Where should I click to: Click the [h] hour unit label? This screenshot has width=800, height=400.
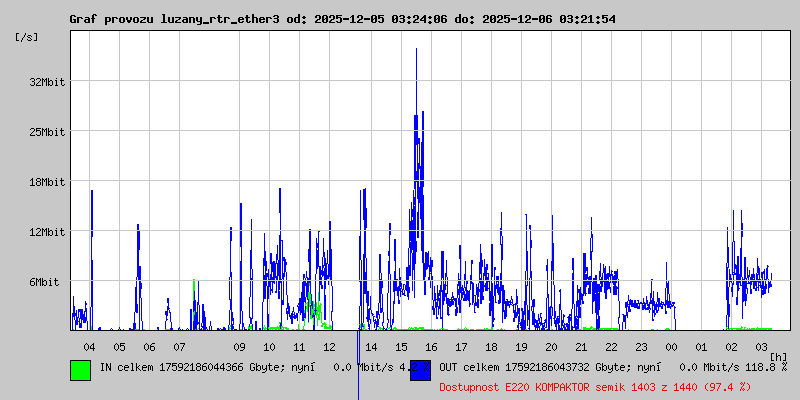pyautogui.click(x=778, y=356)
